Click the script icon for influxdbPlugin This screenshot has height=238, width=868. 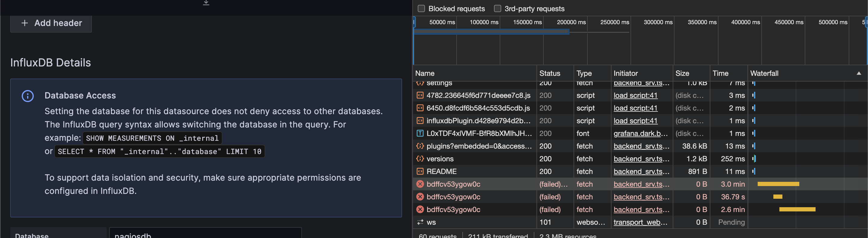tap(420, 121)
